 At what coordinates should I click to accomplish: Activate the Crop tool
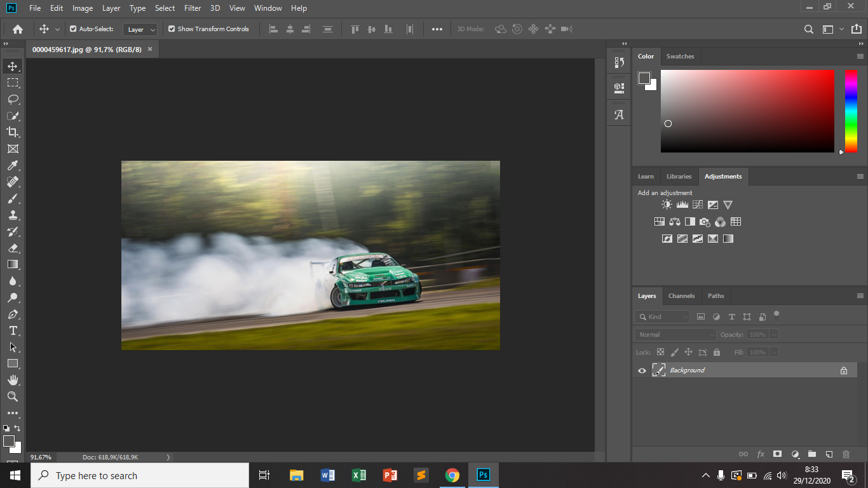pyautogui.click(x=13, y=132)
